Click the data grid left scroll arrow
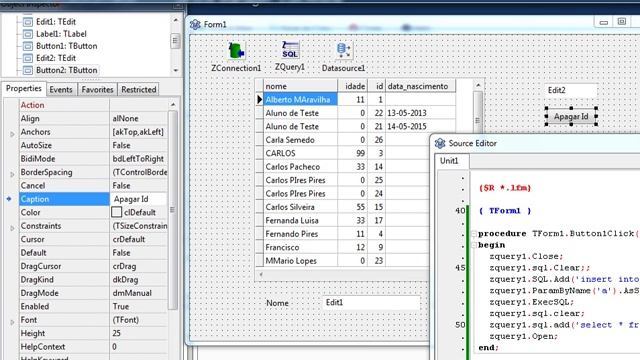The image size is (640, 360). point(261,274)
